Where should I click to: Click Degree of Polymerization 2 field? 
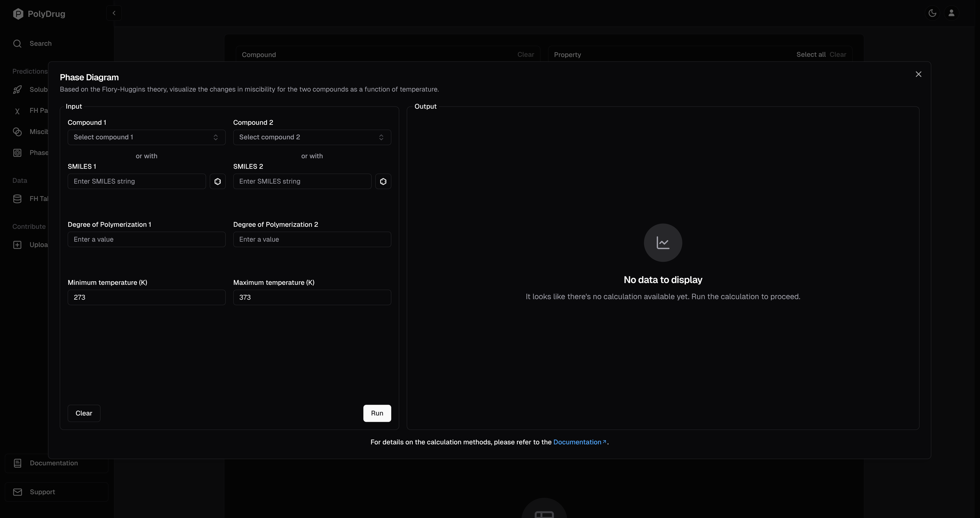click(312, 239)
